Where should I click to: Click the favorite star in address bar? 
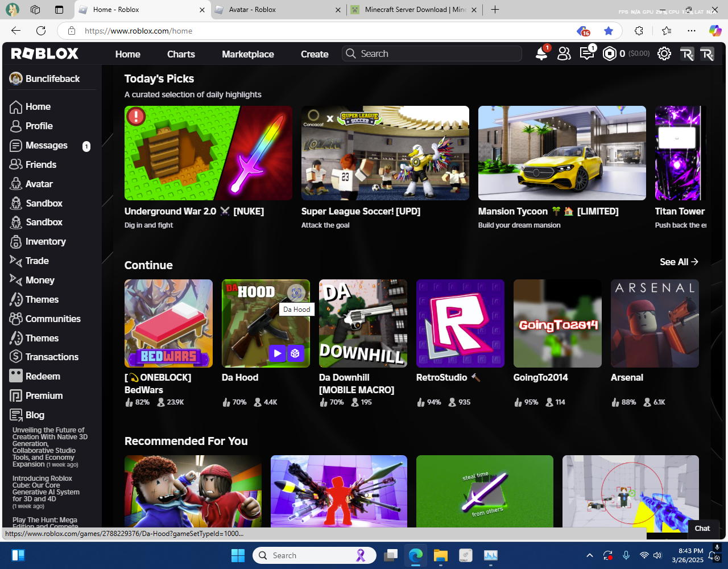609,31
